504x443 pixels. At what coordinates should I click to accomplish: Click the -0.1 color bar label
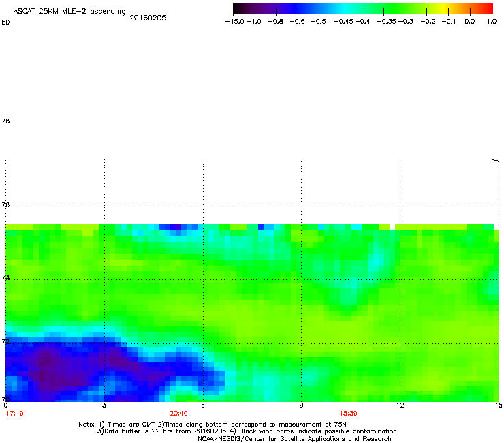pyautogui.click(x=449, y=22)
